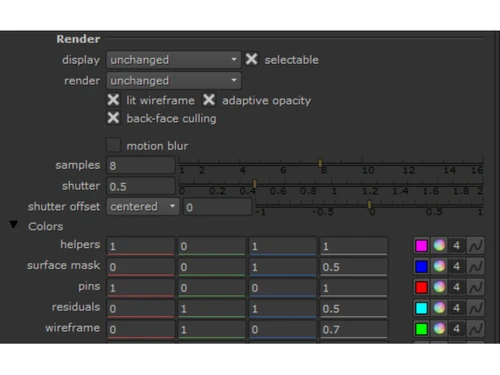Open the animation curve menu for residuals
Screen dimensions: 500x375
475,308
